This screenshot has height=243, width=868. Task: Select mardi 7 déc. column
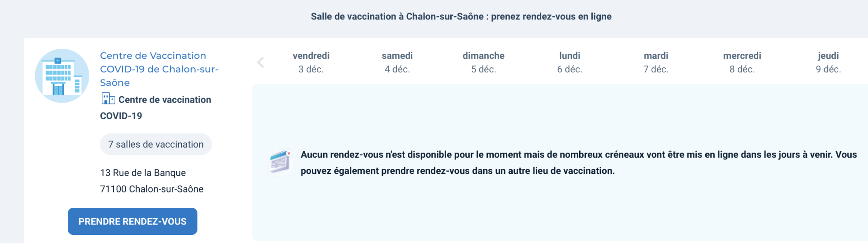click(x=656, y=62)
